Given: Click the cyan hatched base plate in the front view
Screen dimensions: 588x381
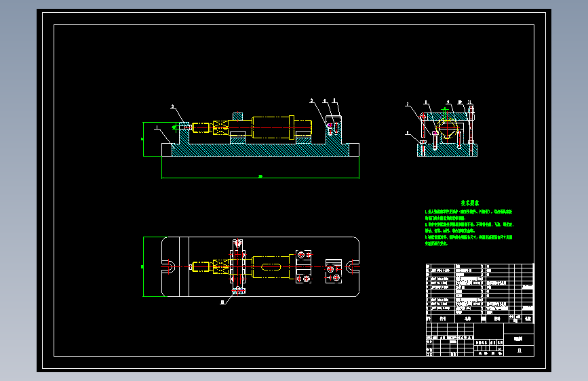Looking at the screenshot, I should pos(260,150).
